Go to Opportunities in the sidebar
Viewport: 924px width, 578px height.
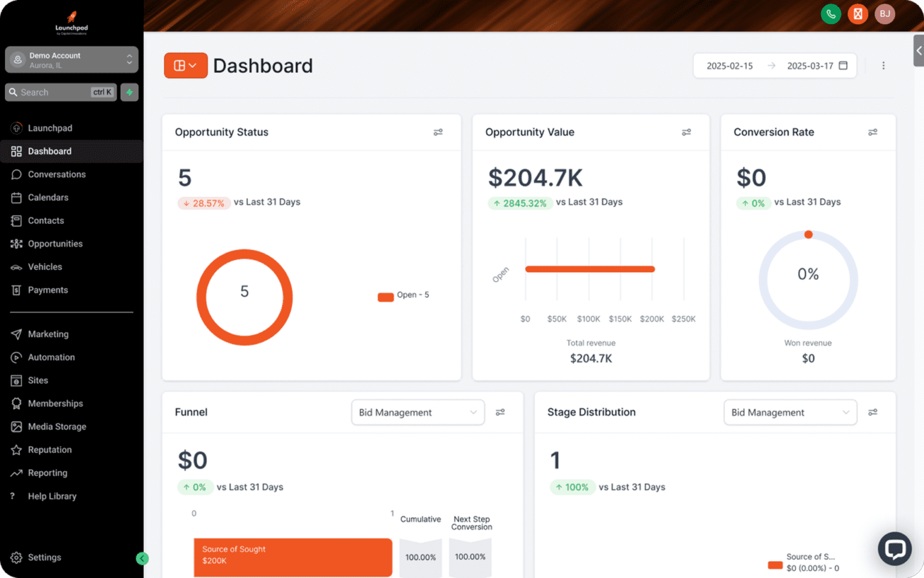click(55, 244)
